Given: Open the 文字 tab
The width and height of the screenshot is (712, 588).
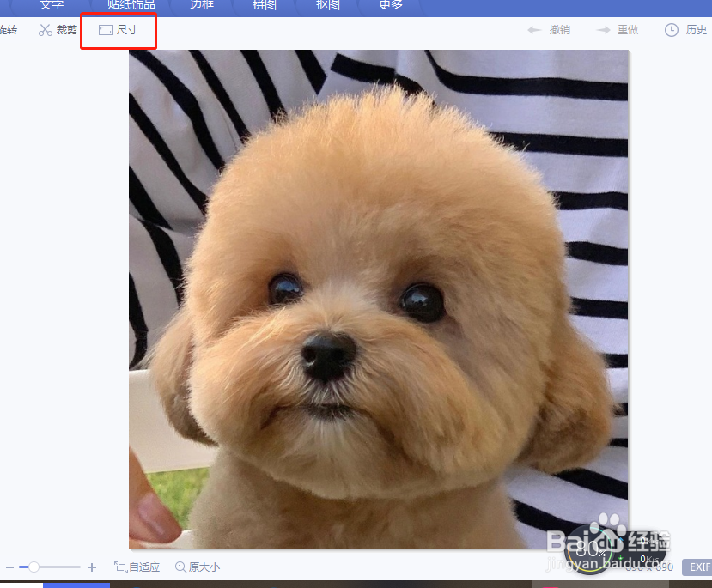Looking at the screenshot, I should tap(51, 5).
